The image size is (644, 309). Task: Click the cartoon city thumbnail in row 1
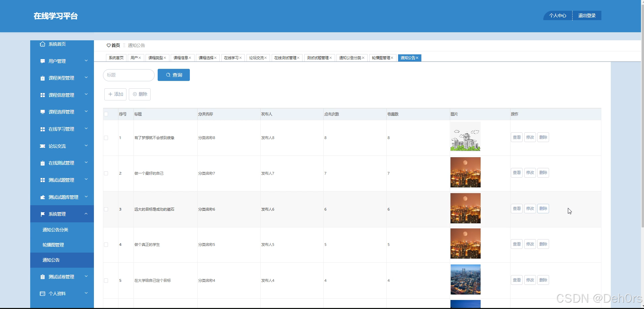pos(465,136)
